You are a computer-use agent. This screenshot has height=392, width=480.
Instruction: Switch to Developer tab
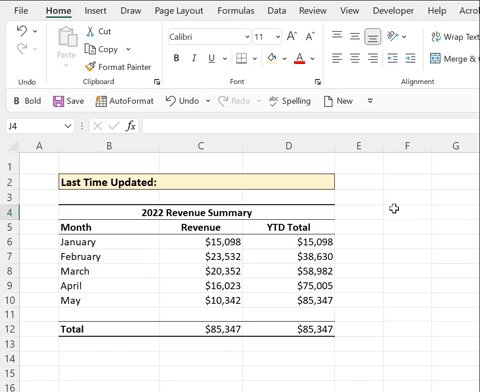393,11
